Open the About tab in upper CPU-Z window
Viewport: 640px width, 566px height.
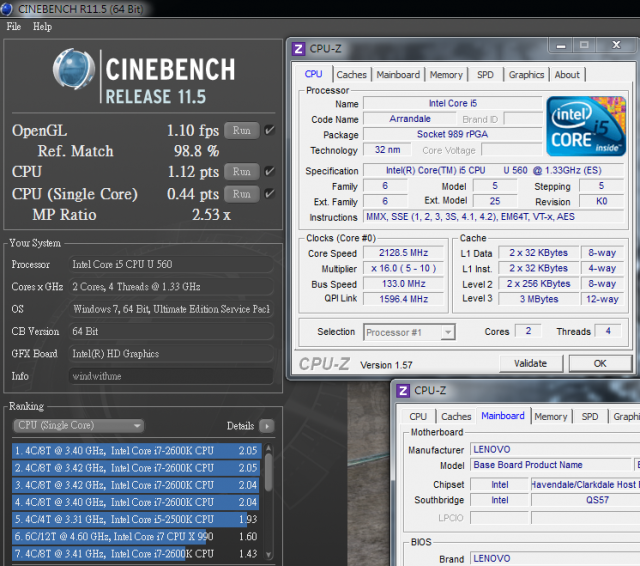pyautogui.click(x=567, y=75)
